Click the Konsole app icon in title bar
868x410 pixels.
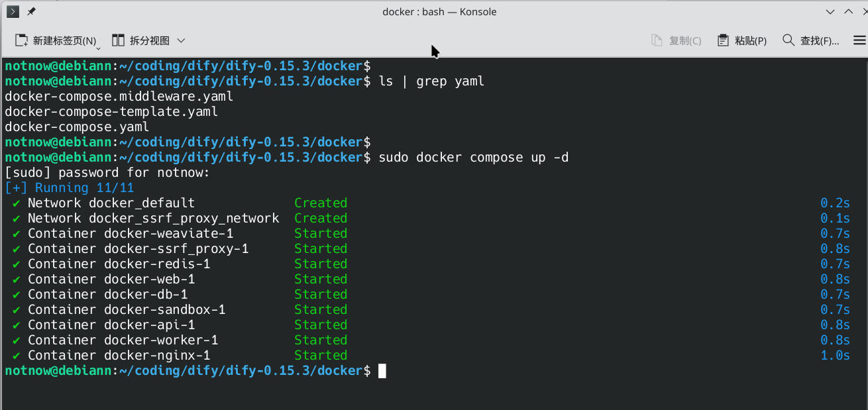pyautogui.click(x=13, y=12)
